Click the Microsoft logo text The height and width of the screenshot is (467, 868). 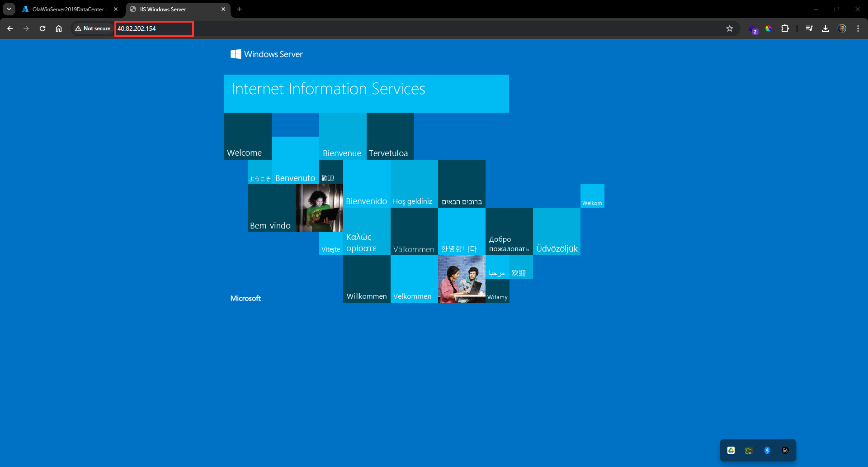(245, 298)
